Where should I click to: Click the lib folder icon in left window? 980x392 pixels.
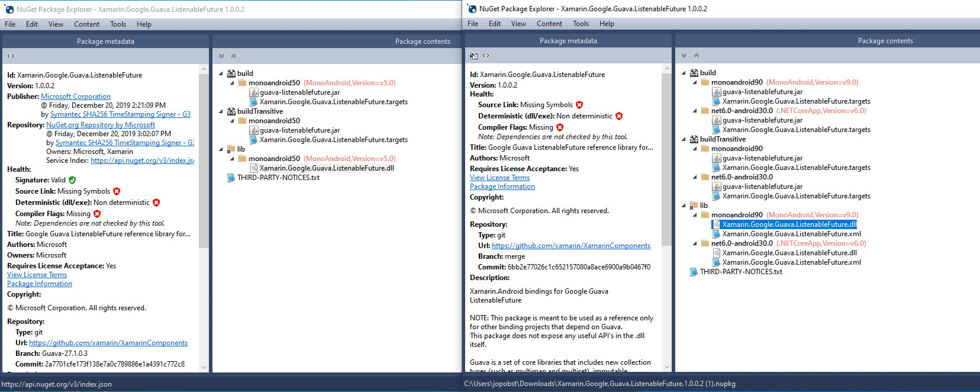click(x=231, y=149)
